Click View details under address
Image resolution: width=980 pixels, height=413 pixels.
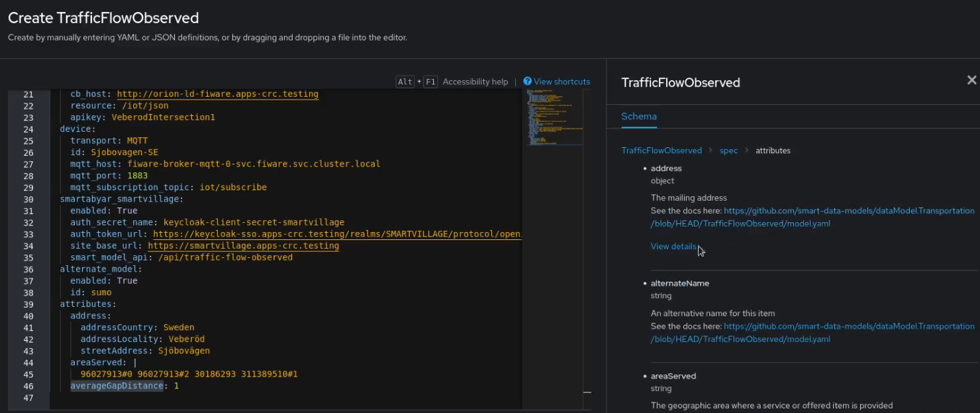673,246
